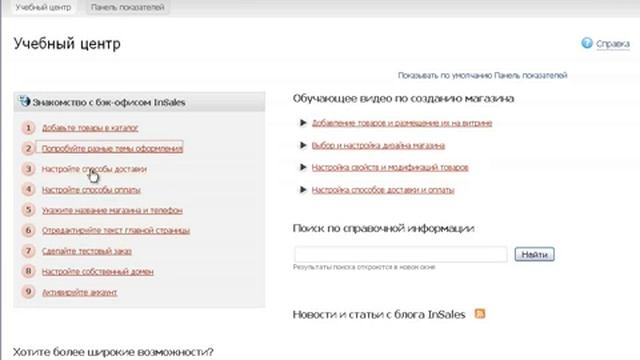Click the Найти search button
This screenshot has width=640, height=360.
tap(534, 254)
